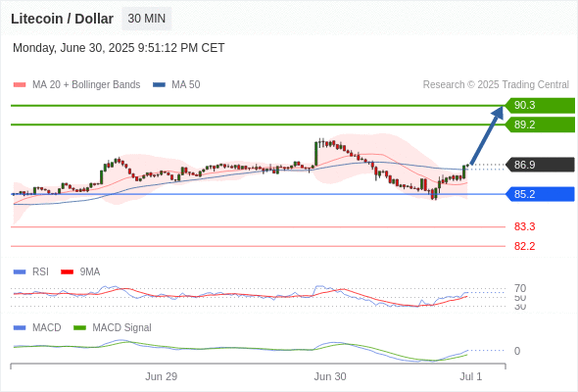The height and width of the screenshot is (392, 578).
Task: Click the MACD legend label
Action: point(47,328)
